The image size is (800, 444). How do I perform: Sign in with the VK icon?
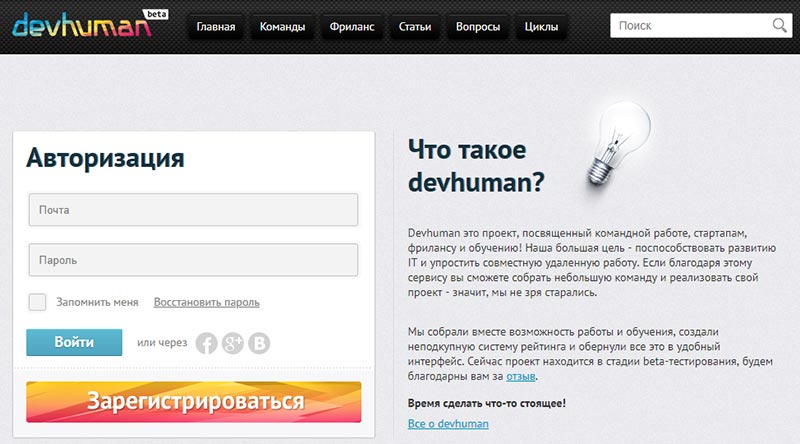point(259,343)
